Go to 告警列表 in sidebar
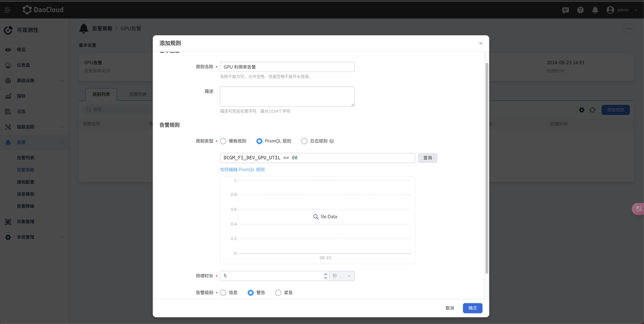 (26, 158)
